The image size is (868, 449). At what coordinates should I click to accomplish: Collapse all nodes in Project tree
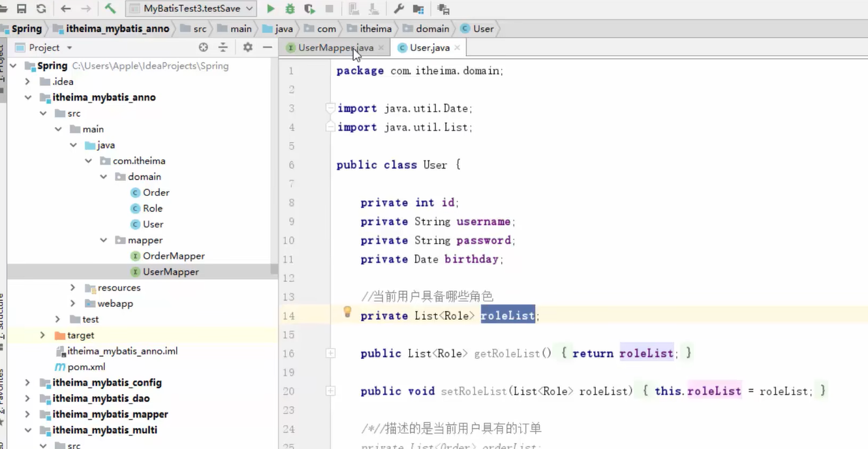[x=223, y=47]
